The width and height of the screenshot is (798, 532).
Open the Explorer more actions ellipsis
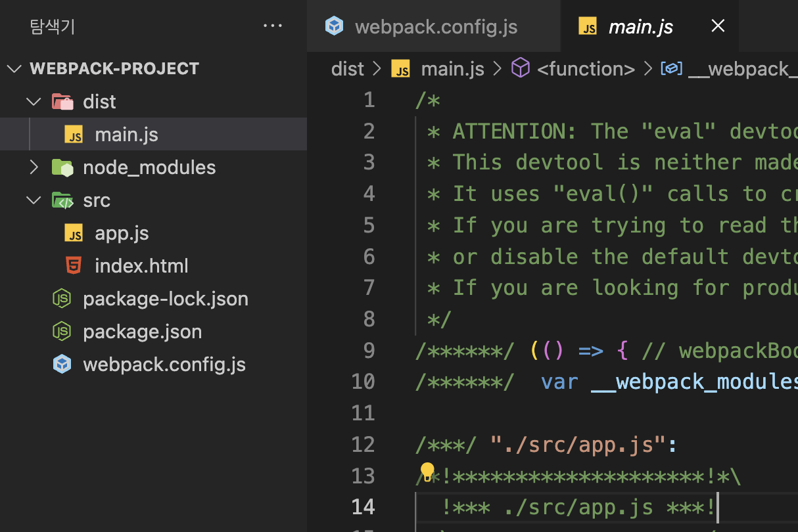click(272, 26)
